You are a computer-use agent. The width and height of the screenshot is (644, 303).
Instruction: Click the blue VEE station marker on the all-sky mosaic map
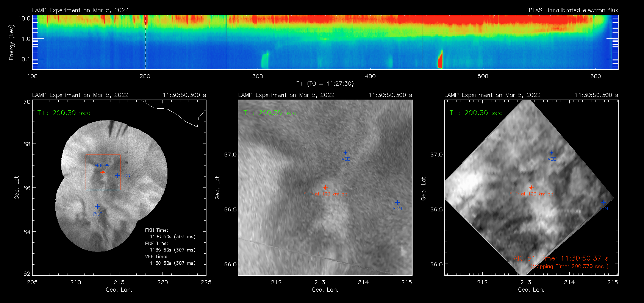coord(107,165)
